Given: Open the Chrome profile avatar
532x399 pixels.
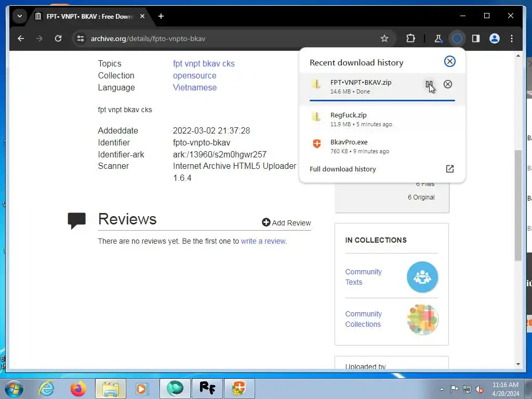Looking at the screenshot, I should pos(495,38).
